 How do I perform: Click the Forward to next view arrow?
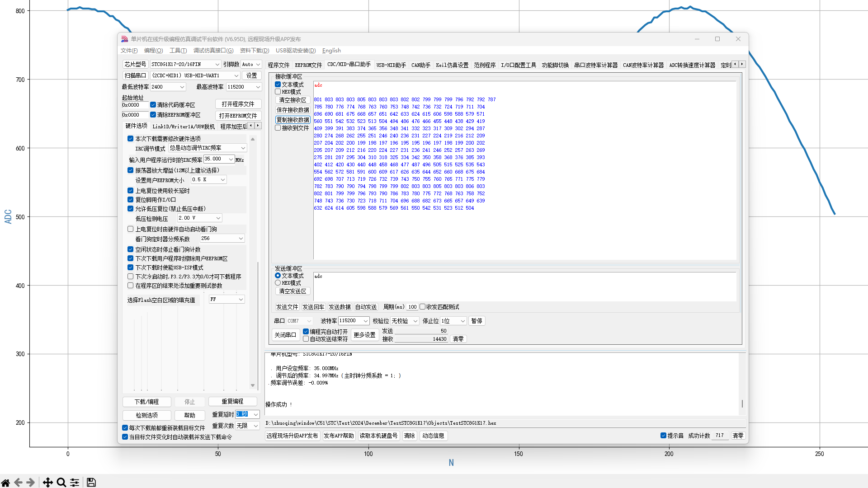[31, 483]
